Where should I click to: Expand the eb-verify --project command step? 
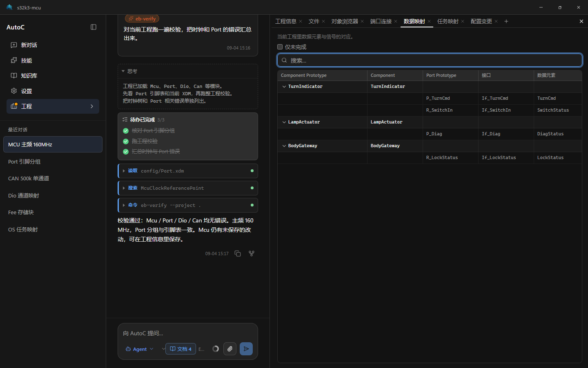(x=188, y=205)
